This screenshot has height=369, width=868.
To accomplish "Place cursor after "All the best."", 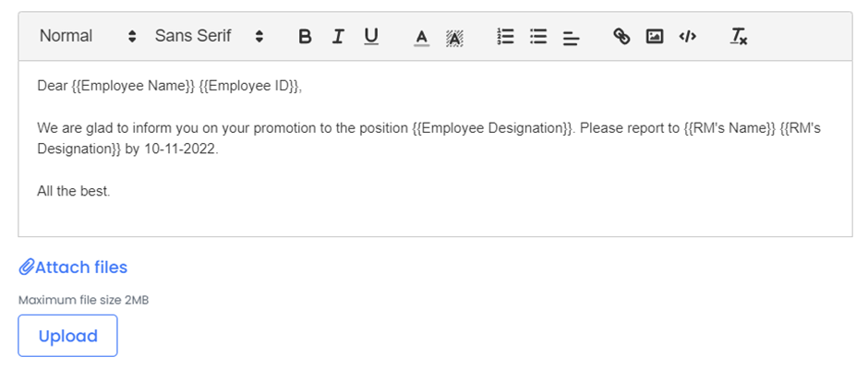I will tap(111, 191).
